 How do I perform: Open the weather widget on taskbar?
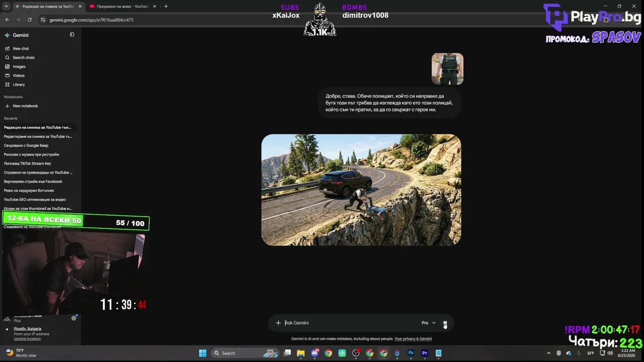pos(21,353)
